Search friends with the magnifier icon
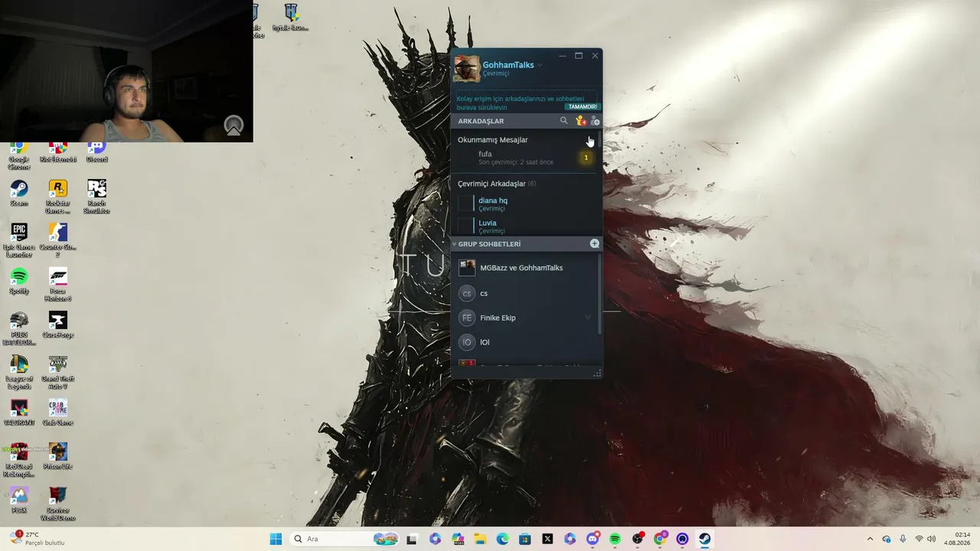980x551 pixels. pos(564,121)
